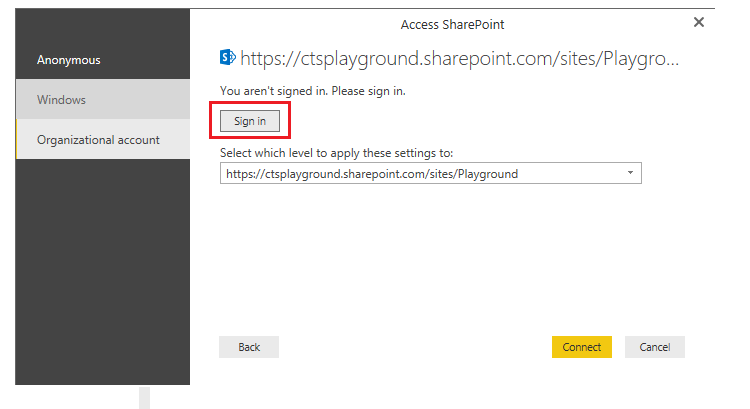Image resolution: width=750 pixels, height=409 pixels.
Task: Click the "Select which level" label text
Action: tap(336, 153)
